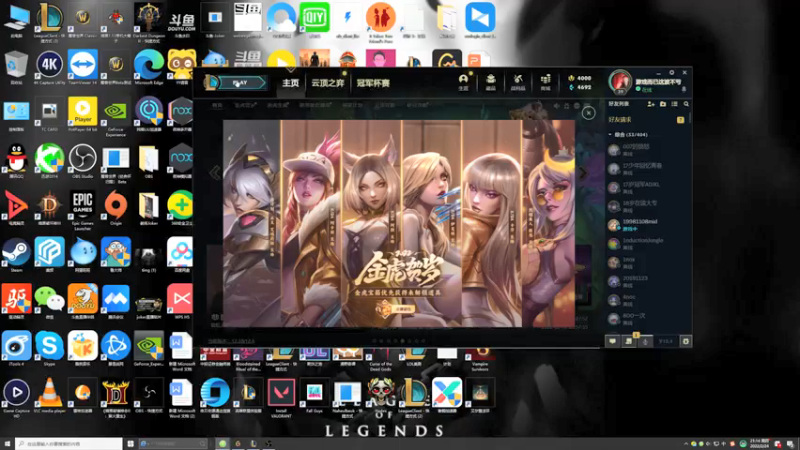
Task: Select friend 4noc in the friends list
Action: (646, 300)
